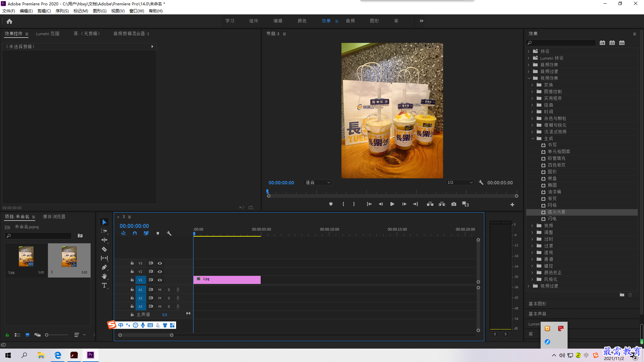Switch to the Lumetri 范围 tab
This screenshot has width=644, height=362.
48,34
